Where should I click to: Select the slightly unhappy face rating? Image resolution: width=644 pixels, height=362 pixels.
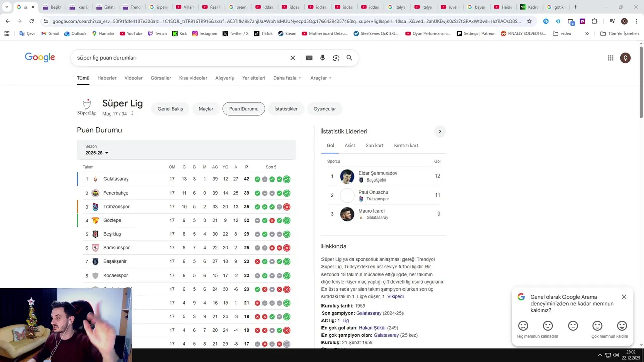coord(548,326)
